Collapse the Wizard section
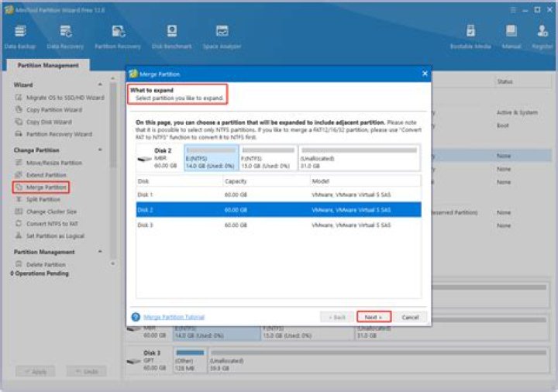The width and height of the screenshot is (558, 392). point(100,84)
